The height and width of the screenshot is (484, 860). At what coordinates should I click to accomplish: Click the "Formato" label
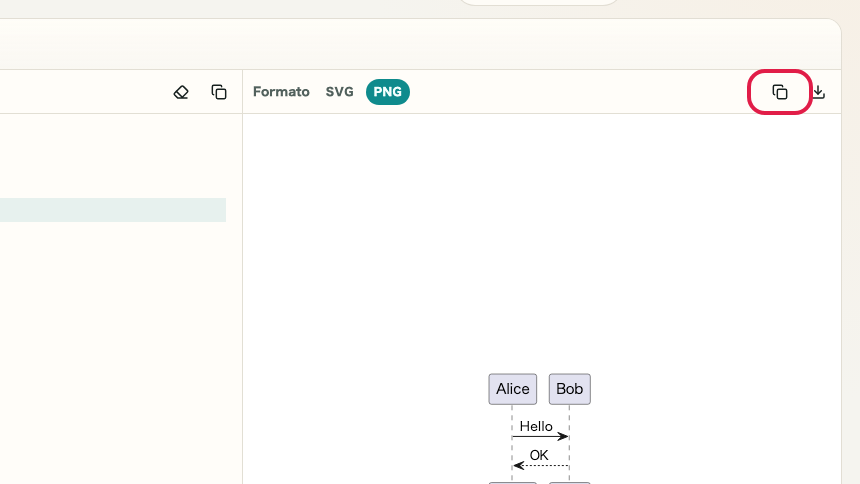tap(281, 92)
